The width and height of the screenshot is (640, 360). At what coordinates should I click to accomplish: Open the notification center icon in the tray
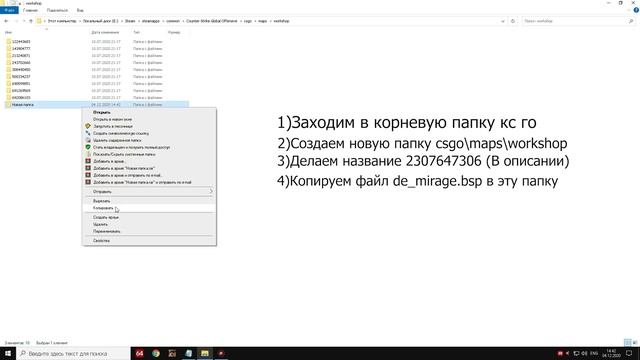click(629, 353)
